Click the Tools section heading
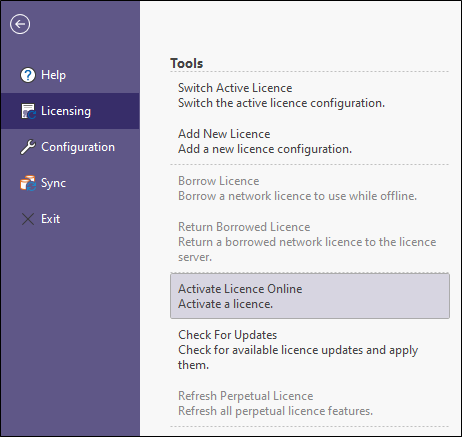This screenshot has height=437, width=462. 187,63
